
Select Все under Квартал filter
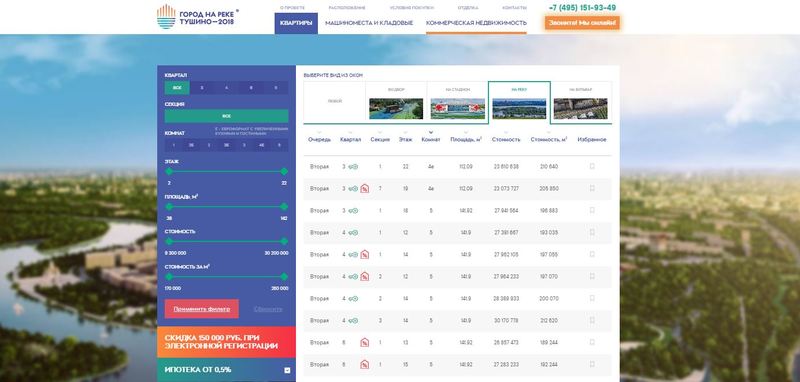point(177,88)
